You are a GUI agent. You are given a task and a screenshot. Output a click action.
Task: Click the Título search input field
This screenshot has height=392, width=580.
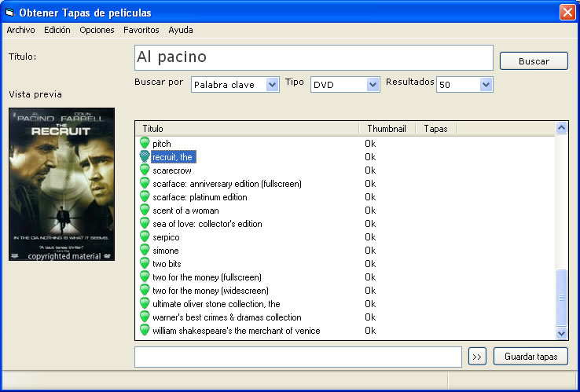point(313,57)
